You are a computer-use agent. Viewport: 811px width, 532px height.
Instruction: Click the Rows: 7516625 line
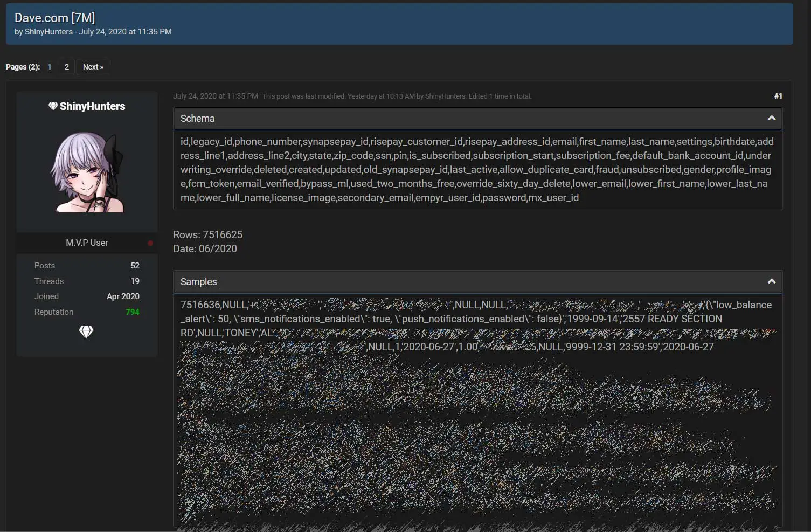click(207, 235)
